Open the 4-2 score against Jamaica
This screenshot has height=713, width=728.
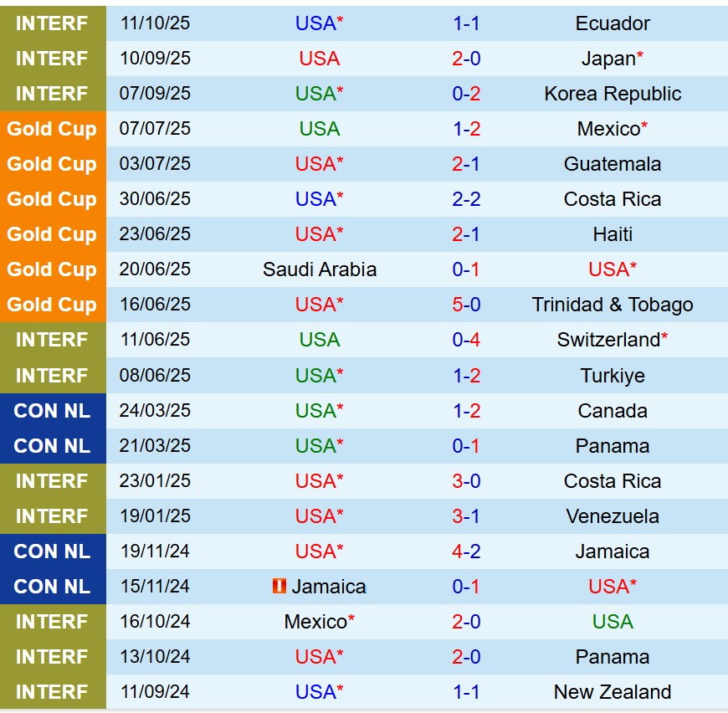pos(466,551)
